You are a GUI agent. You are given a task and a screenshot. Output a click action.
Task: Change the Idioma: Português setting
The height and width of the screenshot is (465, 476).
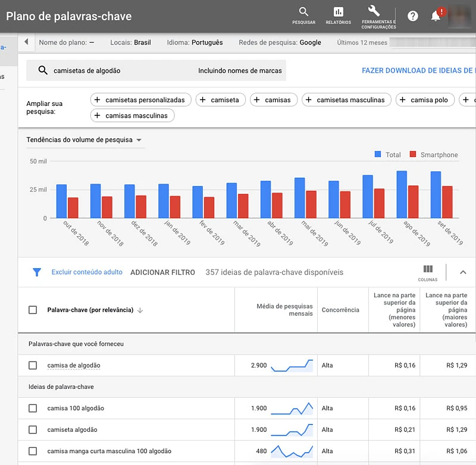tap(195, 42)
